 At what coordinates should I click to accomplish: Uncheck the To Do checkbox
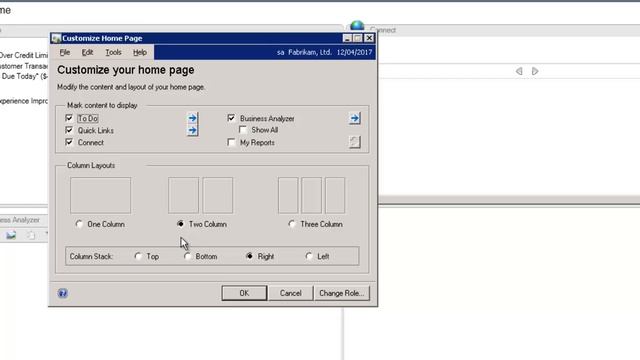pos(69,118)
